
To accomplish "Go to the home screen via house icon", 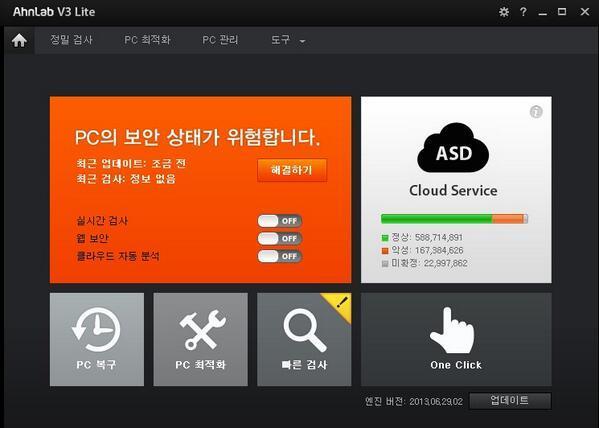I will (19, 40).
